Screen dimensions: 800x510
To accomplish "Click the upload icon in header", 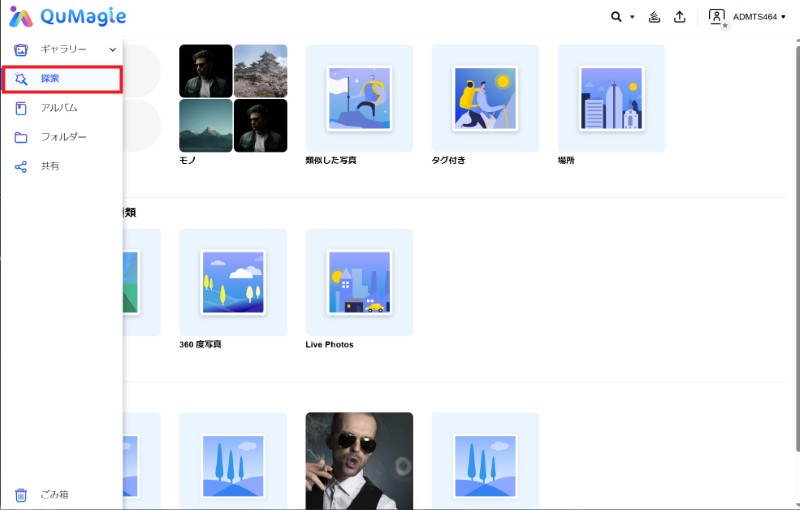I will click(x=681, y=17).
